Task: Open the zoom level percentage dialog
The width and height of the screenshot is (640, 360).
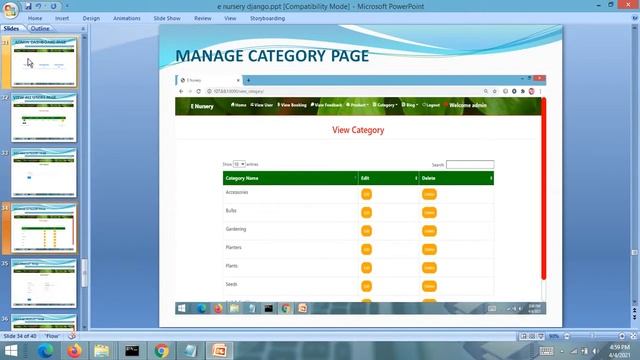Action: point(554,336)
